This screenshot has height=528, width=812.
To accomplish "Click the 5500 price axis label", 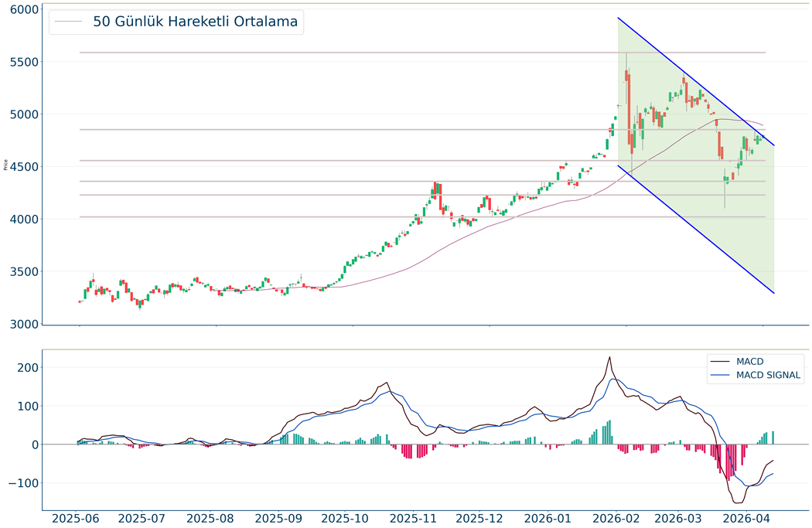I will [x=25, y=62].
